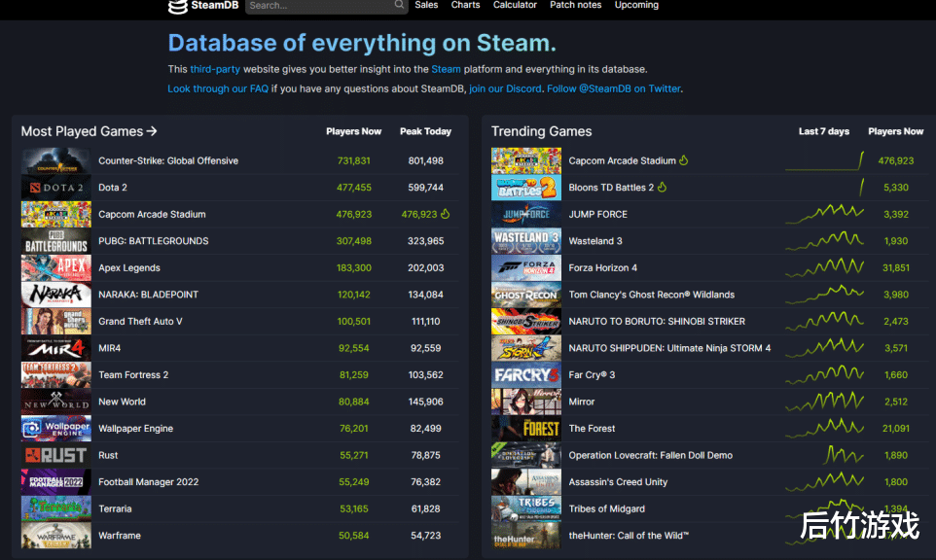
Task: Click the JUMP FORCE trending title
Action: [597, 214]
